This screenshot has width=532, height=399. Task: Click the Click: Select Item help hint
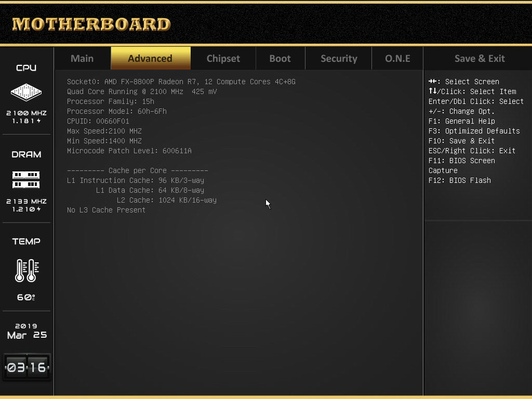click(x=472, y=91)
